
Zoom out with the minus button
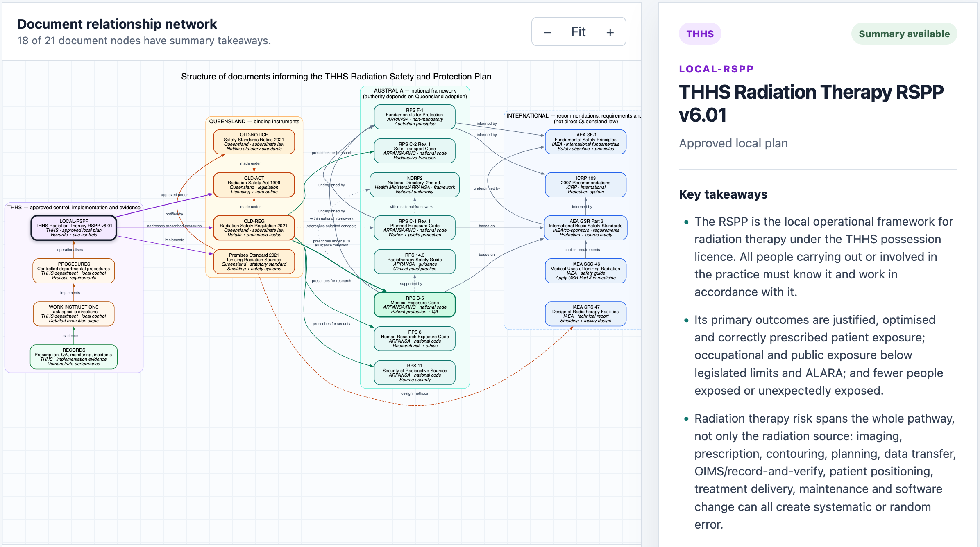[x=547, y=32]
